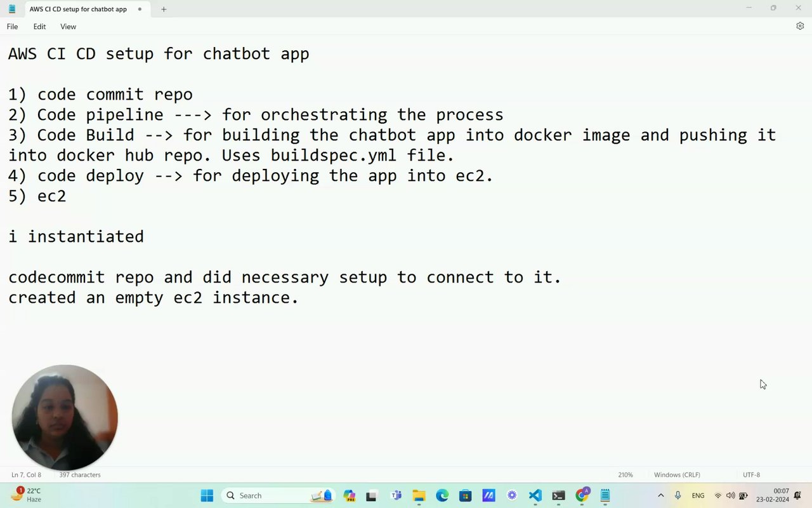
Task: Place cursor in line '1) code commit repo'
Action: point(100,95)
